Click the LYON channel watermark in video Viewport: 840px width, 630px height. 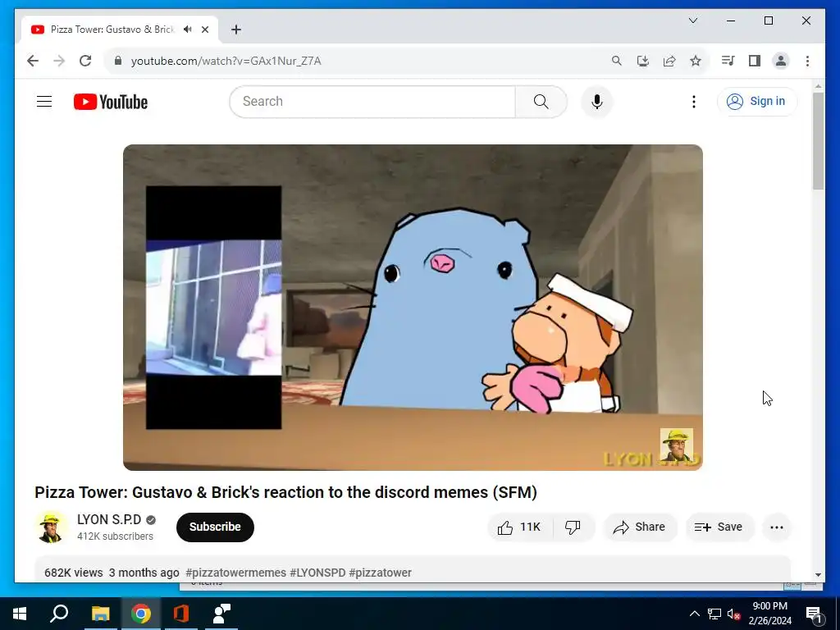676,445
